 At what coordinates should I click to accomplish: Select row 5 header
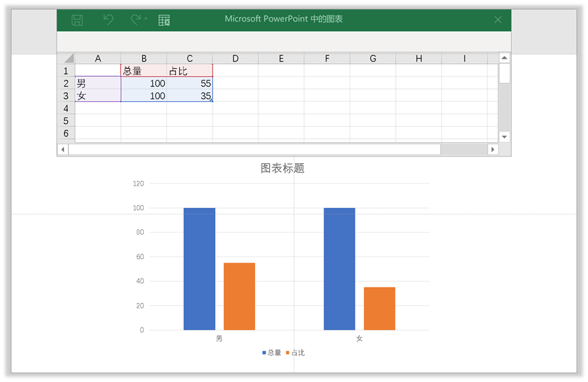[x=66, y=120]
